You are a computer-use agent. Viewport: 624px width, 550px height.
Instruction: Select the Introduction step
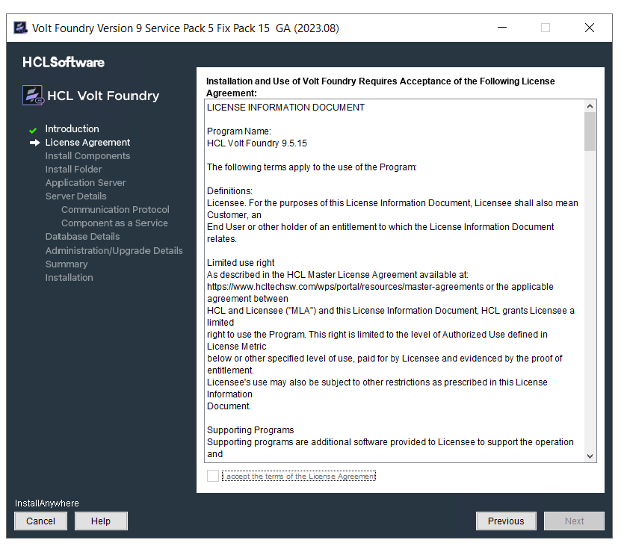(72, 129)
